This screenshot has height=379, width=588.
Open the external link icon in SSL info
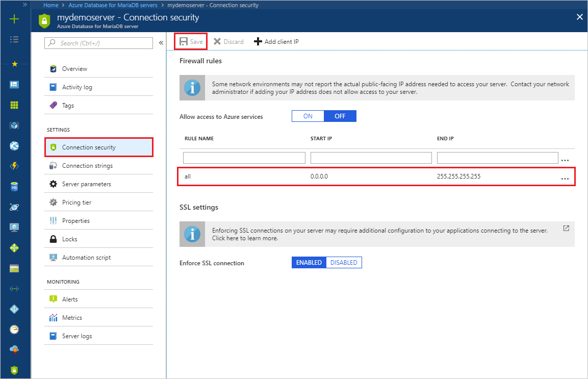point(566,228)
